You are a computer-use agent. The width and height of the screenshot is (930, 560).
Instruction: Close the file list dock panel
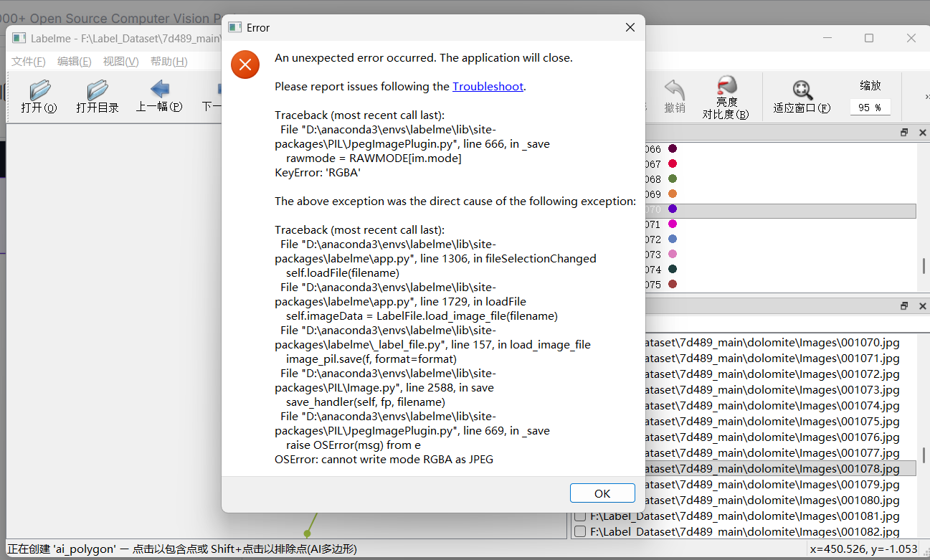(922, 306)
